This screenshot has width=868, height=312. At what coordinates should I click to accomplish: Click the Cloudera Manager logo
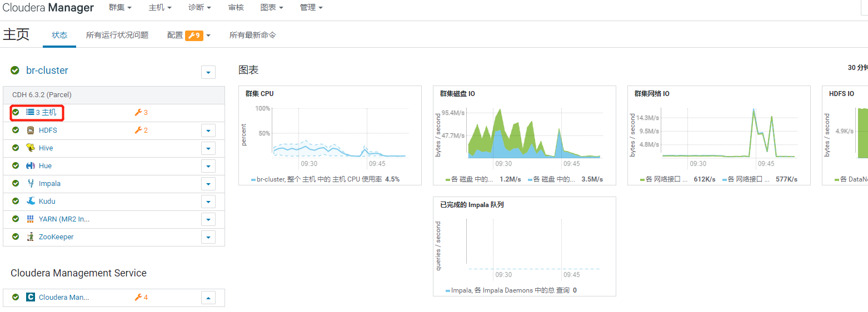(48, 8)
